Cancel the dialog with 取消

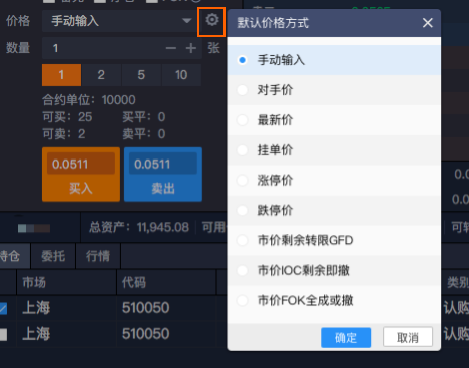(408, 337)
